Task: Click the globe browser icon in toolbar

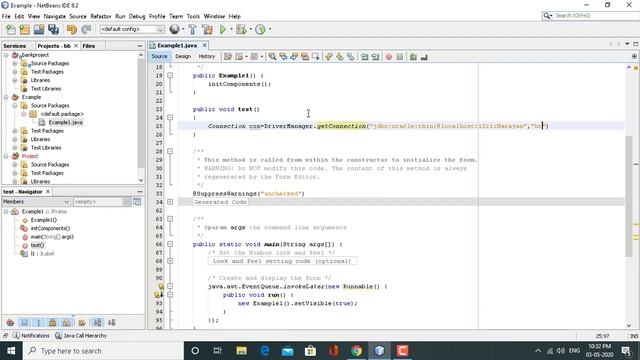Action: (x=175, y=29)
